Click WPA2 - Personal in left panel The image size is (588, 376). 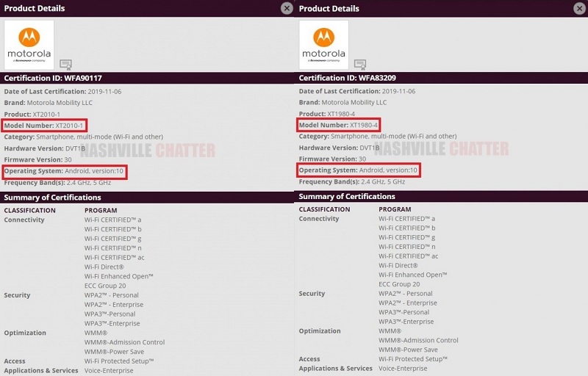click(x=112, y=295)
